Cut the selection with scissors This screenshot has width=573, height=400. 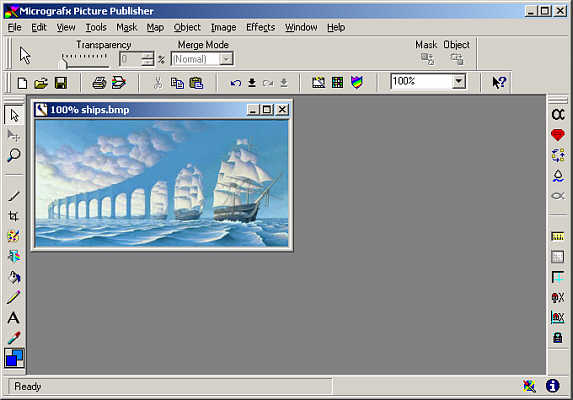click(x=158, y=83)
